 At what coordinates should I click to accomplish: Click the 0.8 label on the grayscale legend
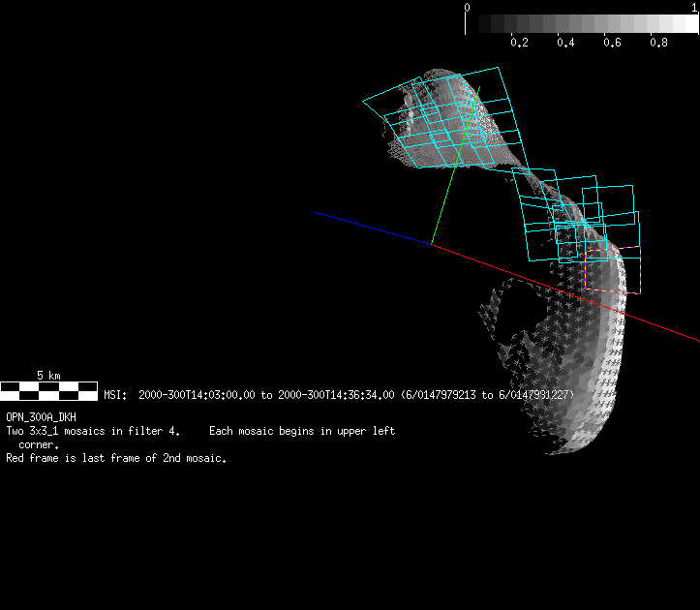point(658,43)
